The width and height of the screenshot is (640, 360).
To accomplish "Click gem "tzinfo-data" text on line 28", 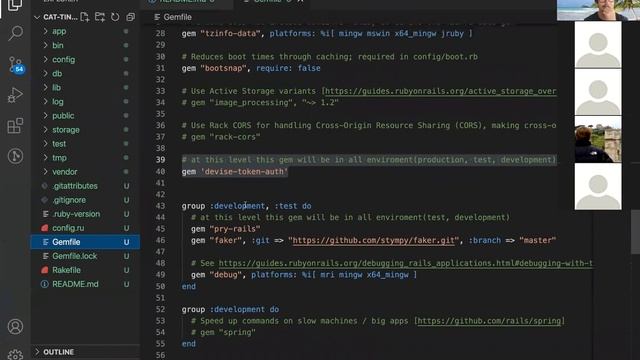I will (221, 33).
